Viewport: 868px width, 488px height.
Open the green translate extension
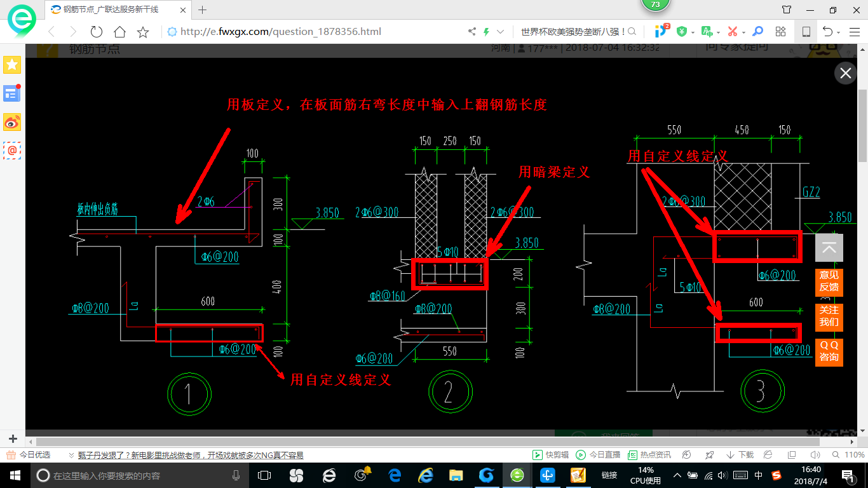pyautogui.click(x=707, y=31)
